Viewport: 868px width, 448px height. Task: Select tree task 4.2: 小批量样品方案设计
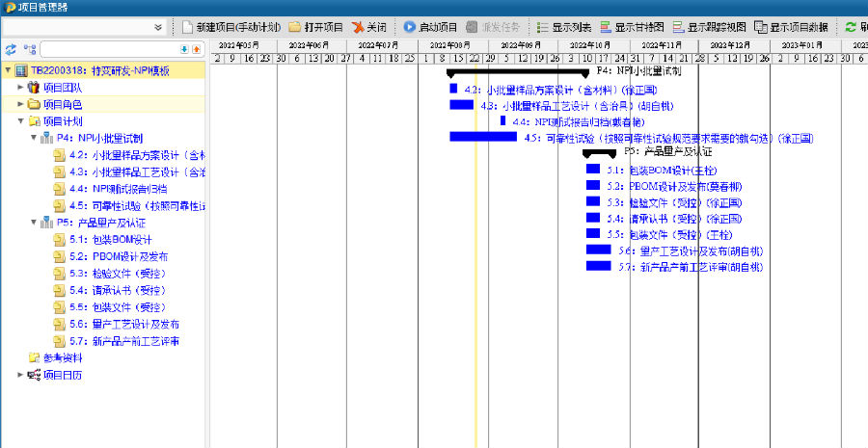point(137,155)
